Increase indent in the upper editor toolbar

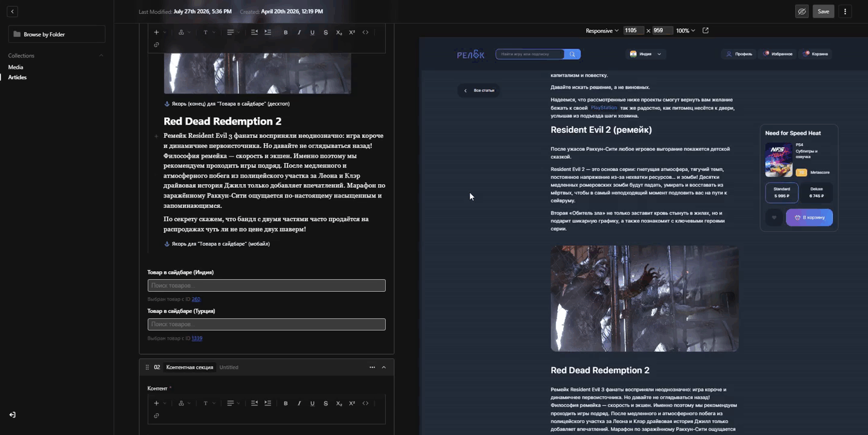coord(268,32)
